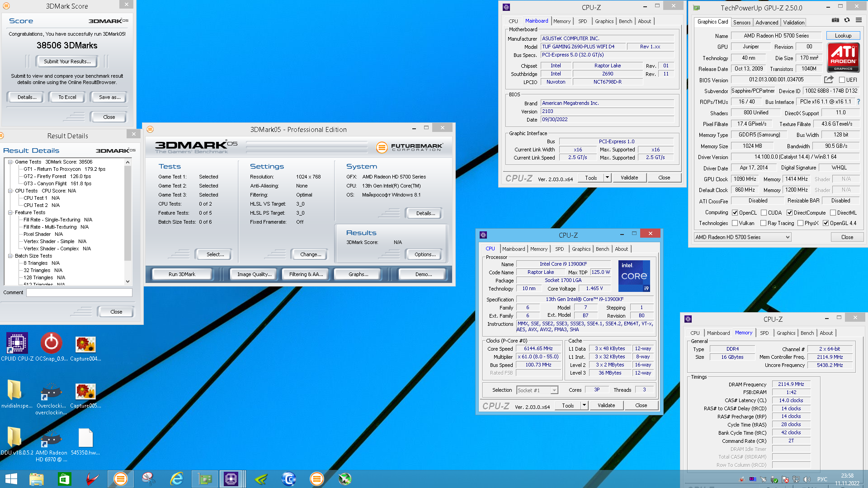Open the Bench tab in the CPU-Z CPU window

[602, 249]
